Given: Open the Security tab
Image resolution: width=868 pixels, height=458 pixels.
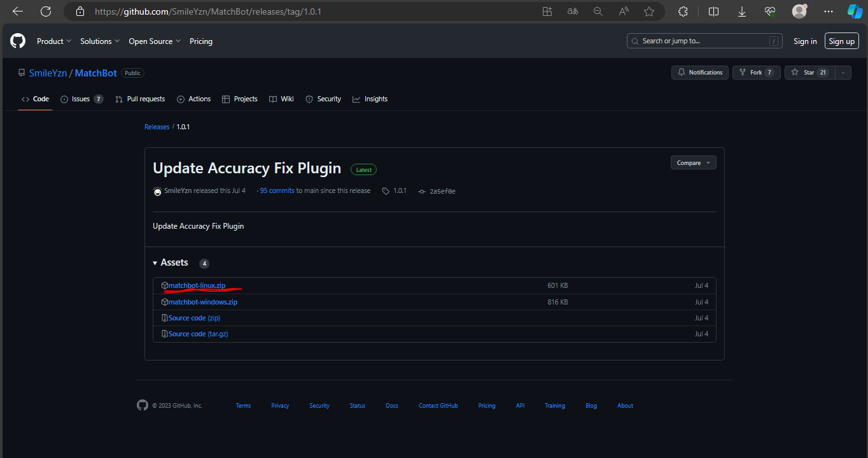Looking at the screenshot, I should tap(323, 99).
